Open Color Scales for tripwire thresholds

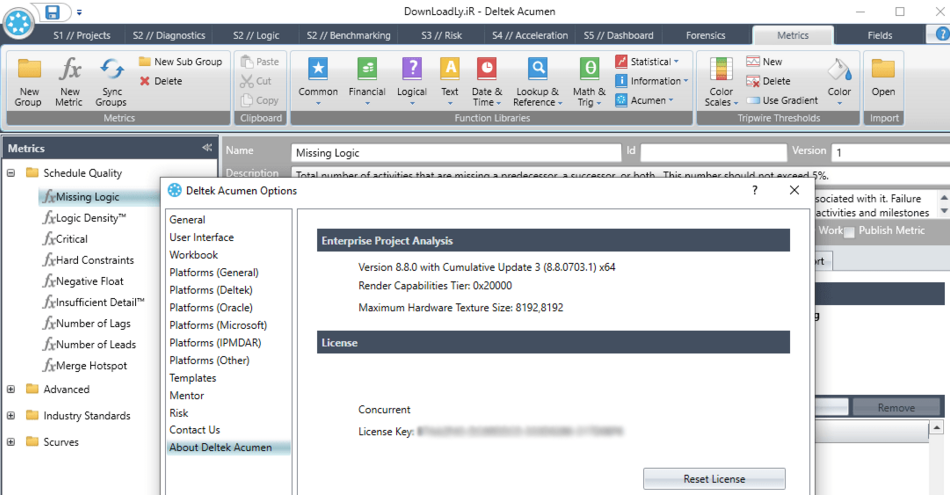click(721, 81)
